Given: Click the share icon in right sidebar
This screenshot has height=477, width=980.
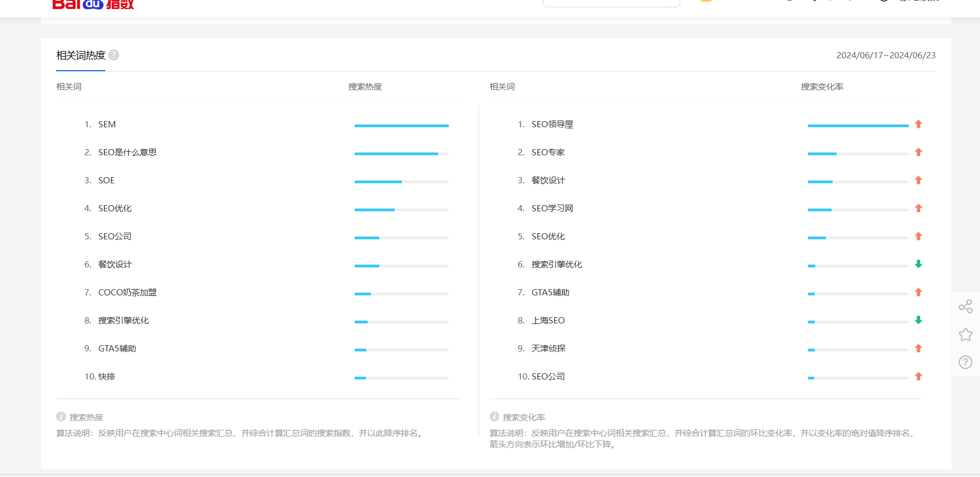Looking at the screenshot, I should coord(965,307).
